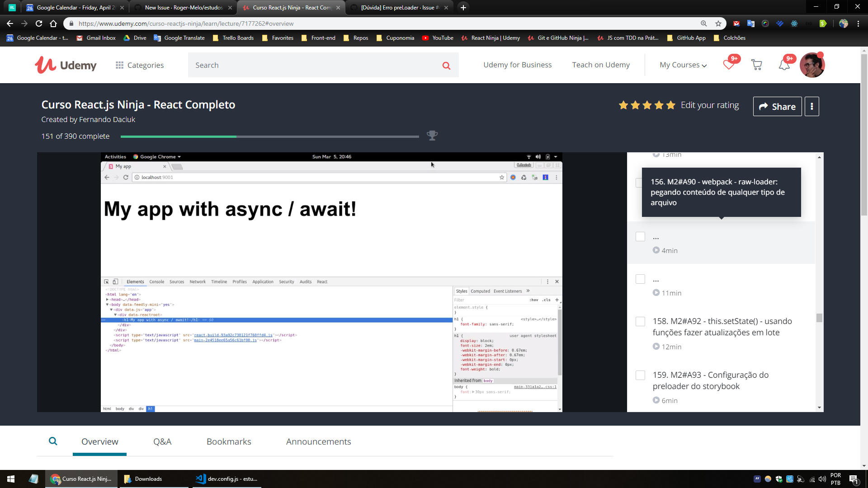The image size is (868, 488).
Task: Open the Teach on Udemy link
Action: click(x=601, y=65)
